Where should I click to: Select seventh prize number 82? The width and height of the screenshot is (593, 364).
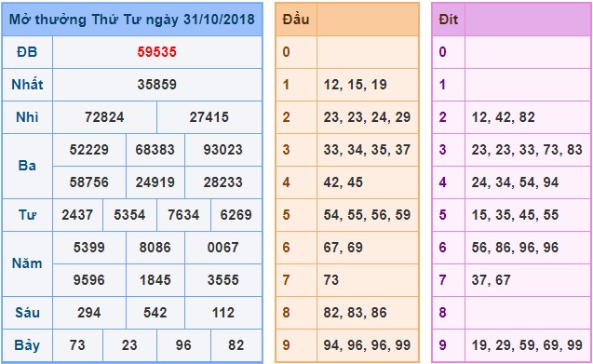236,345
